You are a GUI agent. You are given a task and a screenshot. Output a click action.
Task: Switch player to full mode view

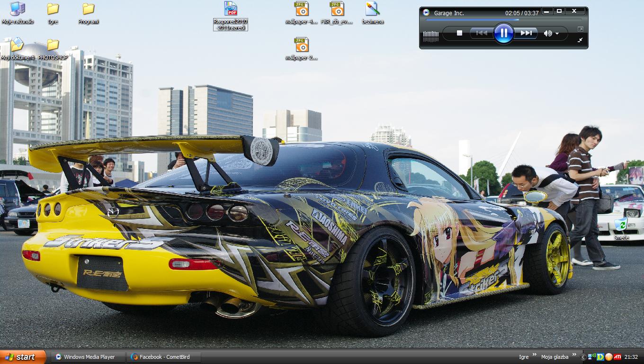point(581,29)
